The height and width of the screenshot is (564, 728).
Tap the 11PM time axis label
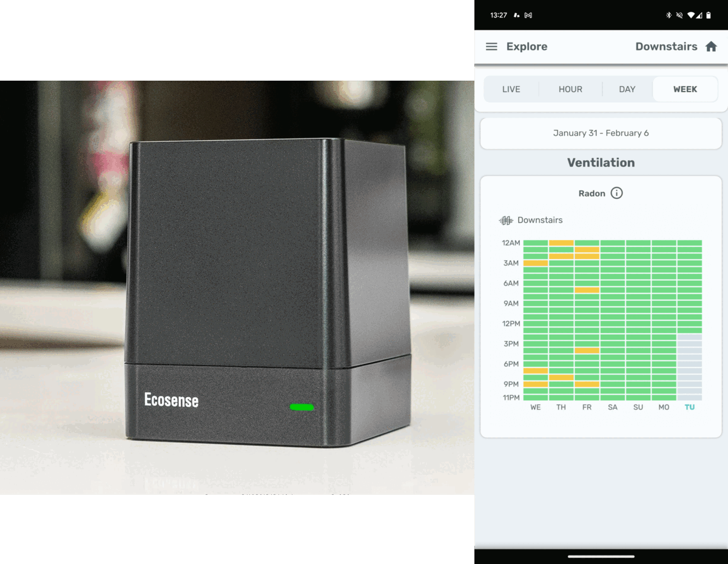pos(511,398)
